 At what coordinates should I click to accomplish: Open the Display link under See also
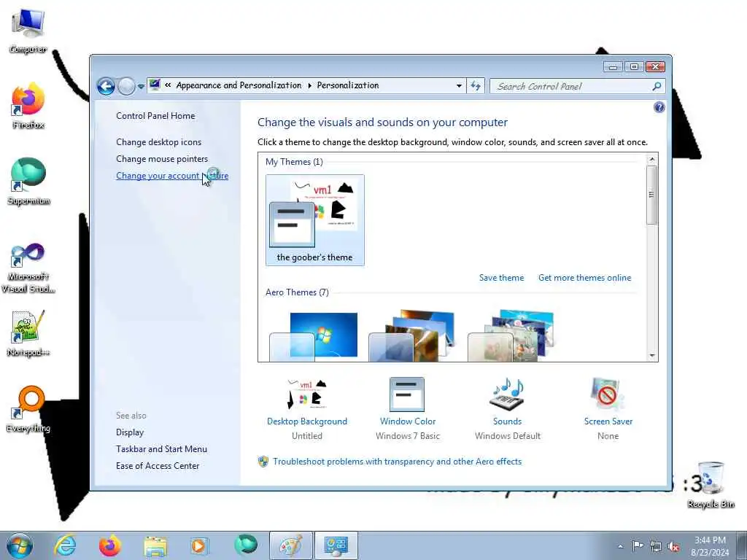[130, 432]
